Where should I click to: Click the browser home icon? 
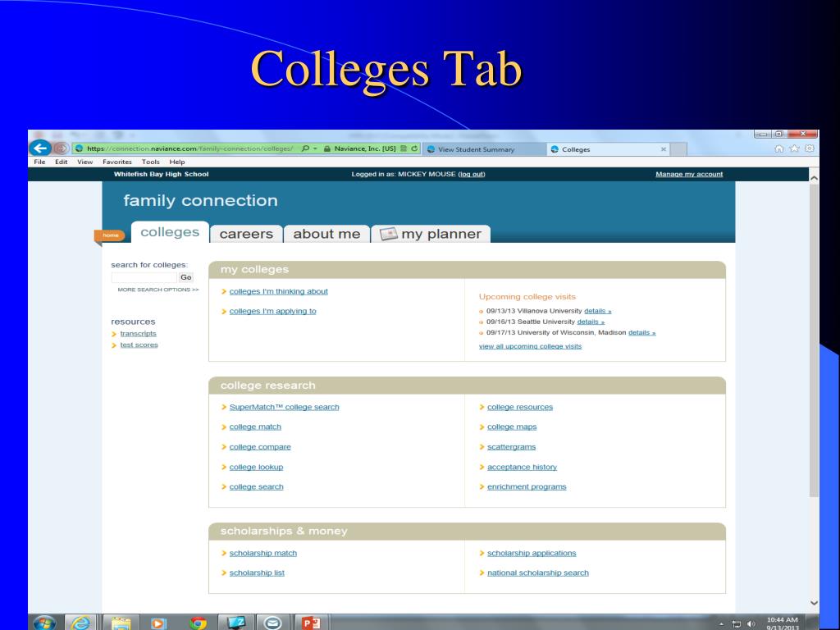(x=779, y=149)
